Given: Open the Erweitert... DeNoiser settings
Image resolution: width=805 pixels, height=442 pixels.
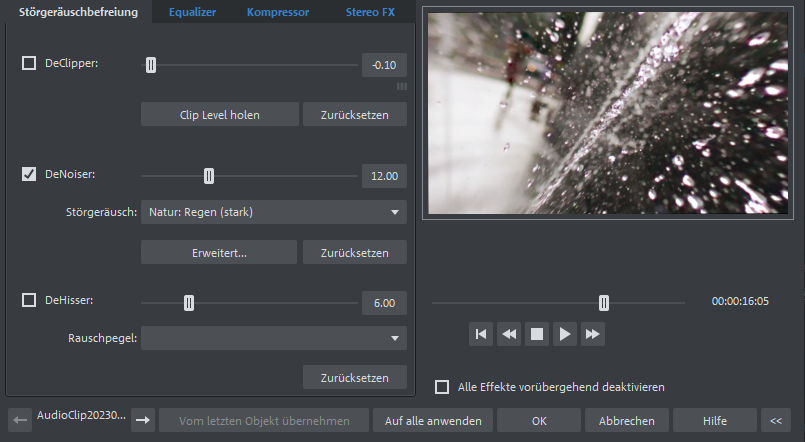Looking at the screenshot, I should point(218,252).
